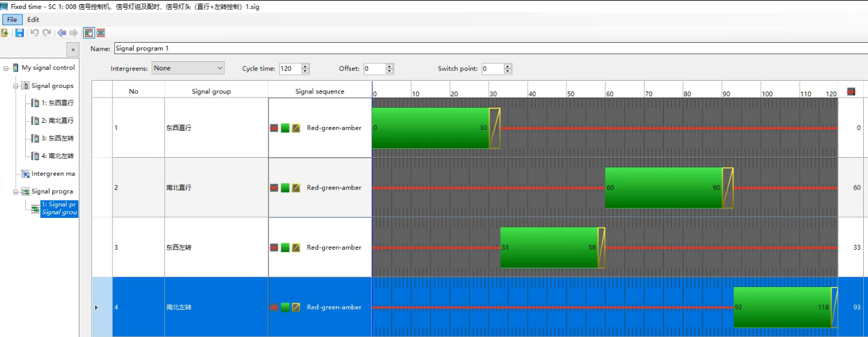Image resolution: width=868 pixels, height=337 pixels.
Task: Select 1: Signal program in the tree
Action: coord(59,208)
